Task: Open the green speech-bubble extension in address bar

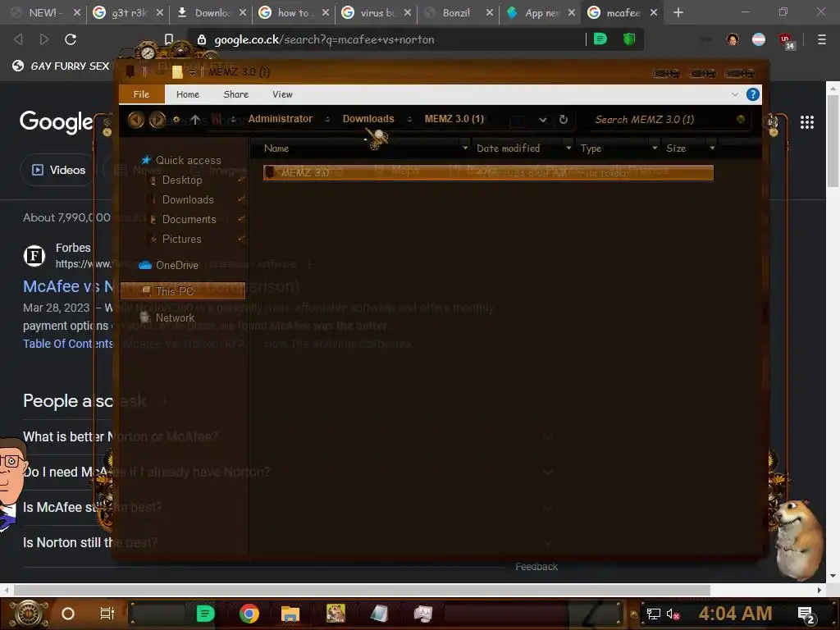Action: pos(600,39)
